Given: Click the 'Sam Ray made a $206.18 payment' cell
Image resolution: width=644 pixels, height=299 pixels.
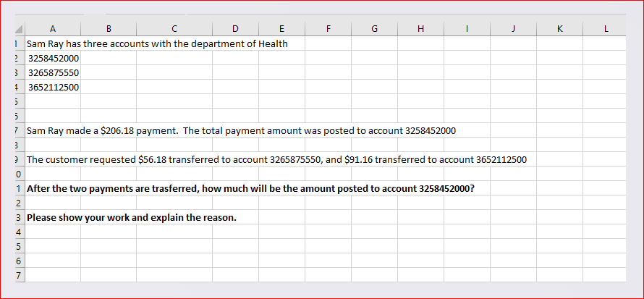Looking at the screenshot, I should click(53, 130).
